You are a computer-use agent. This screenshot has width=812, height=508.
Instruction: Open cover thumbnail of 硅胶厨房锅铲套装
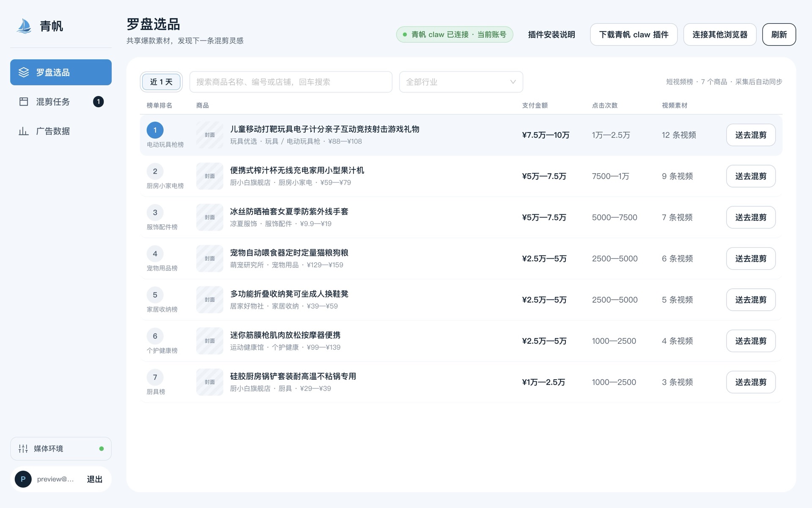[210, 382]
